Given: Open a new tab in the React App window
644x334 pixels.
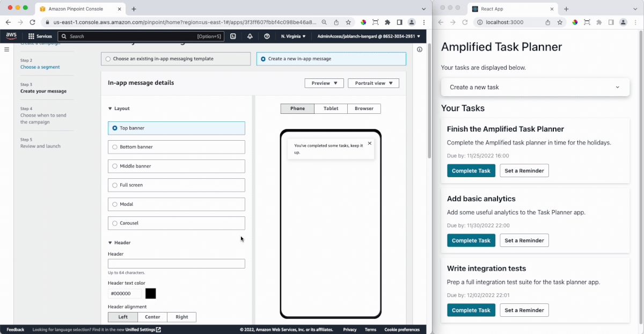Looking at the screenshot, I should tap(566, 9).
